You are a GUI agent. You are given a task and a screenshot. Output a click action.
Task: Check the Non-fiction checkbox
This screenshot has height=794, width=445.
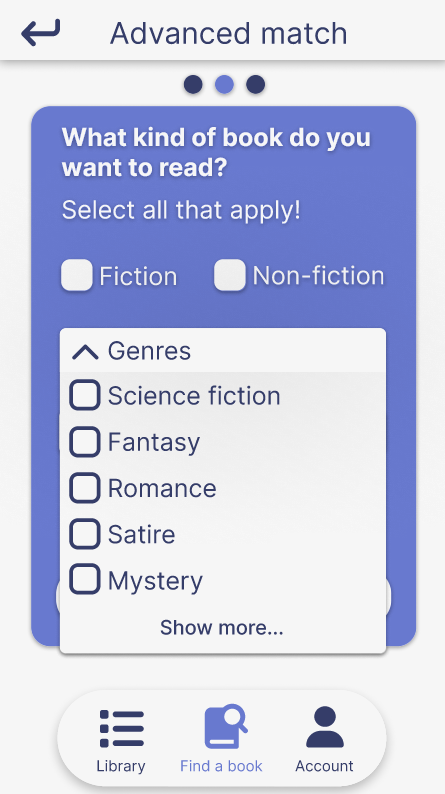[x=229, y=275]
